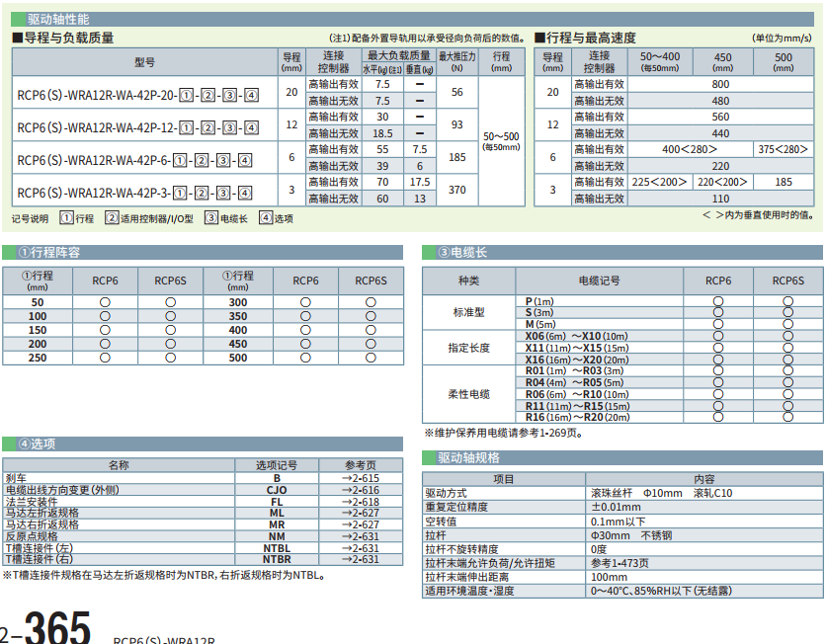Click the ④选项 section heading
This screenshot has height=644, width=827.
(37, 444)
